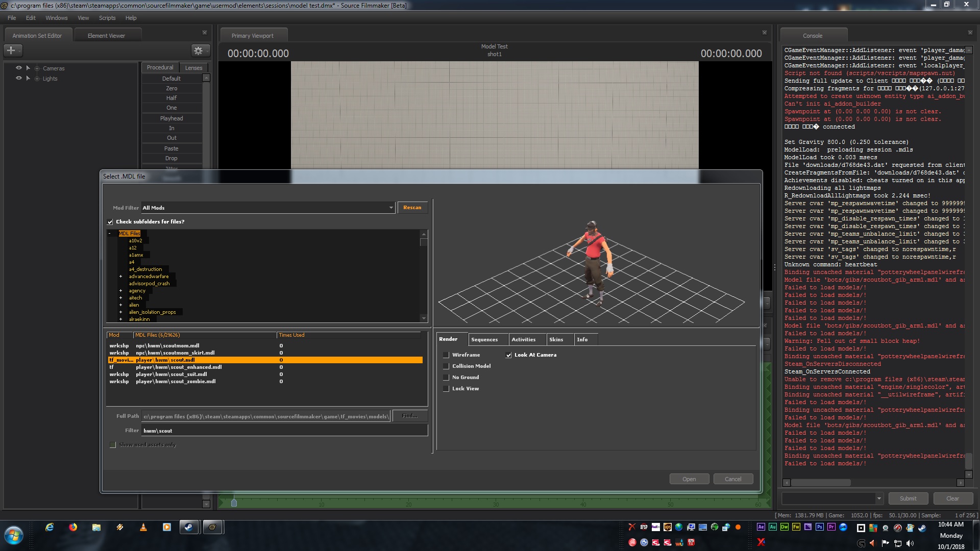Open the gear settings icon in Animation Set Editor

(198, 51)
